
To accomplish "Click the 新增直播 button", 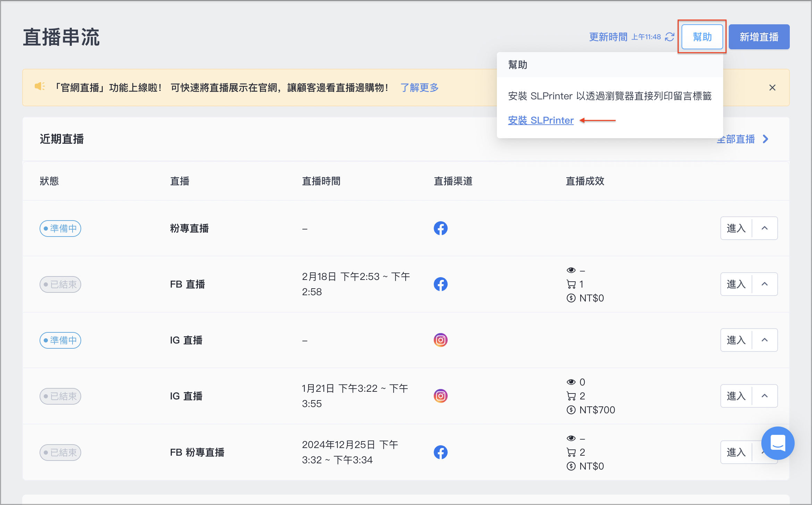I will coord(759,37).
